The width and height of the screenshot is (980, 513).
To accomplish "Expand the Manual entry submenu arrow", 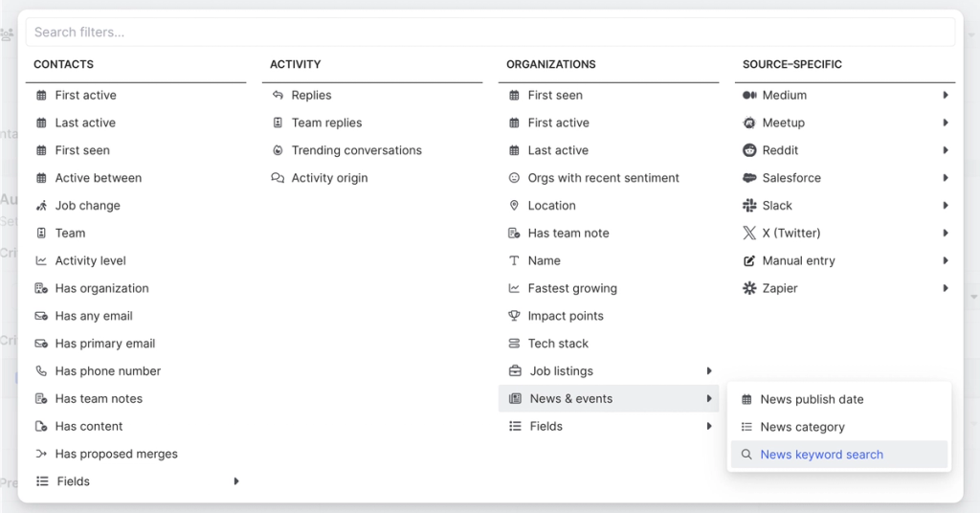I will [946, 260].
